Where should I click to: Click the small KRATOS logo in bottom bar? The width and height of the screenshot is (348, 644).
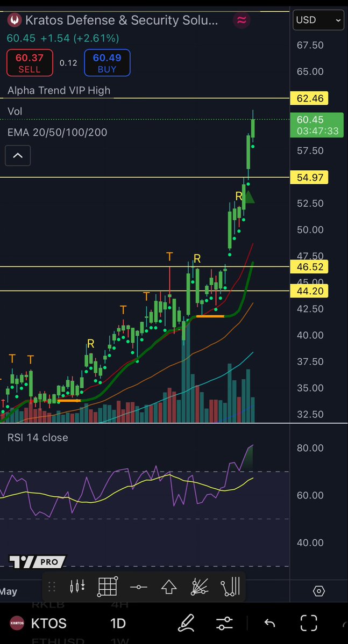(x=17, y=623)
